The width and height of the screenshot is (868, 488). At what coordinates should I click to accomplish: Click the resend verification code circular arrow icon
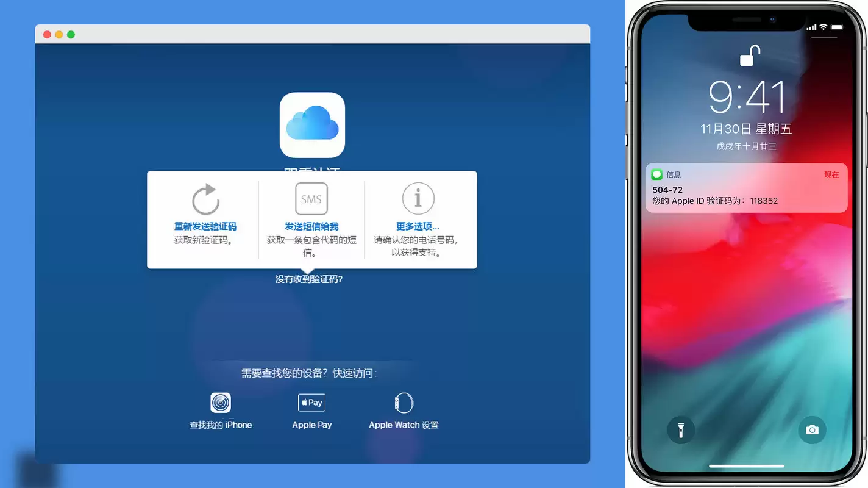click(x=205, y=199)
